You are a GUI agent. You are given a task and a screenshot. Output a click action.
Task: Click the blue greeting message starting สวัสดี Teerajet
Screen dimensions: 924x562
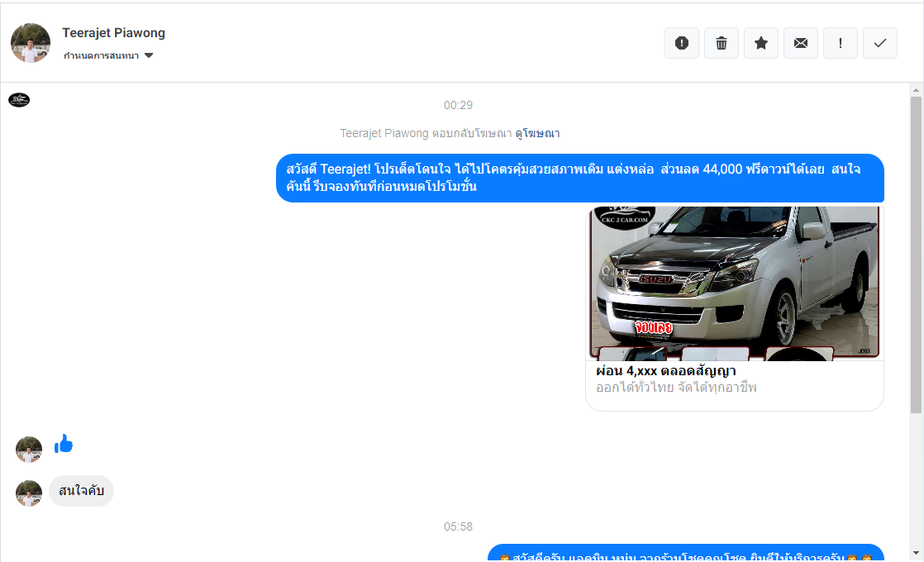[580, 178]
